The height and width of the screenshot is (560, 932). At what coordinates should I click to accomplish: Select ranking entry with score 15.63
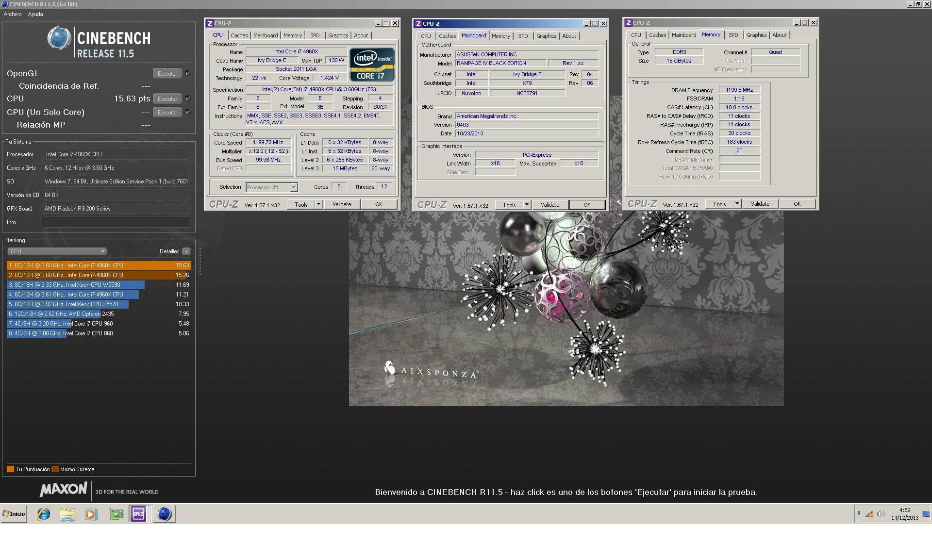click(99, 265)
